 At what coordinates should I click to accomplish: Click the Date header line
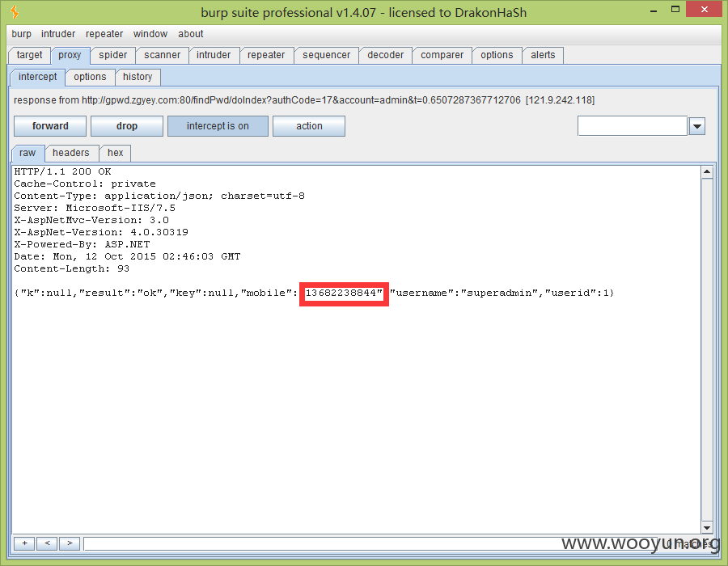(x=127, y=256)
